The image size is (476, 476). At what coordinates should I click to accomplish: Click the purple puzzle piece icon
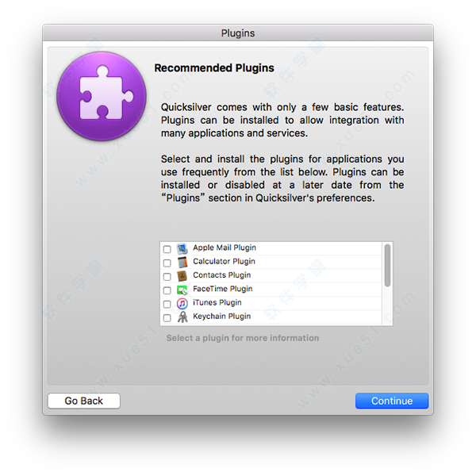click(102, 96)
